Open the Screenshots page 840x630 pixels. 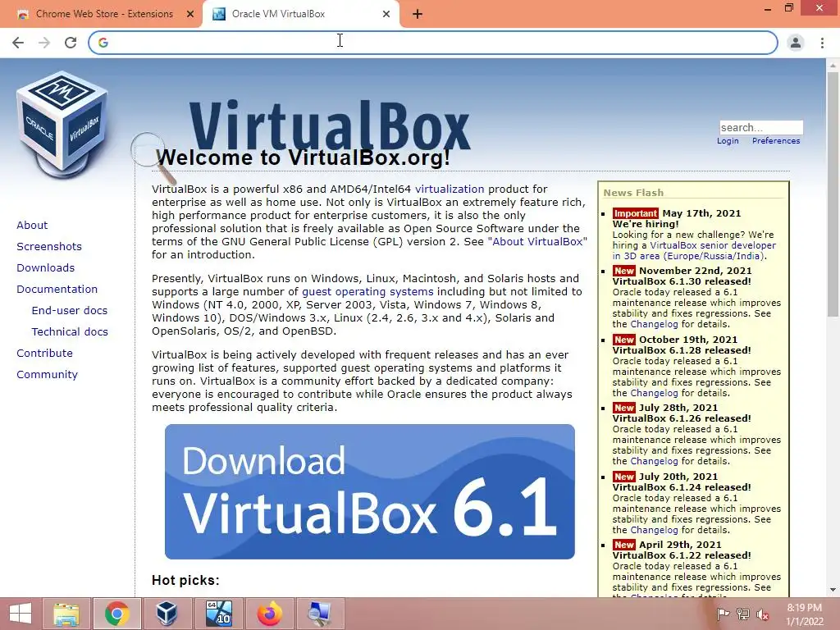(49, 246)
